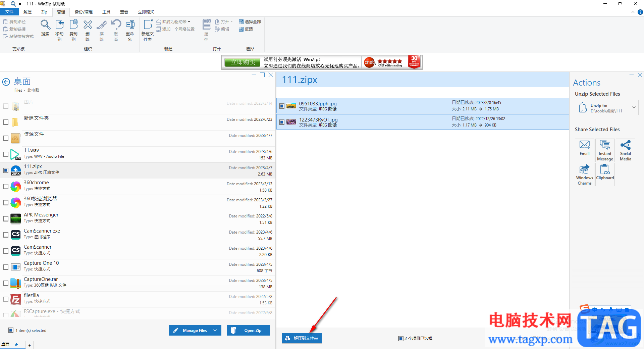Share via Social Media icon
644x349 pixels.
[x=626, y=150]
